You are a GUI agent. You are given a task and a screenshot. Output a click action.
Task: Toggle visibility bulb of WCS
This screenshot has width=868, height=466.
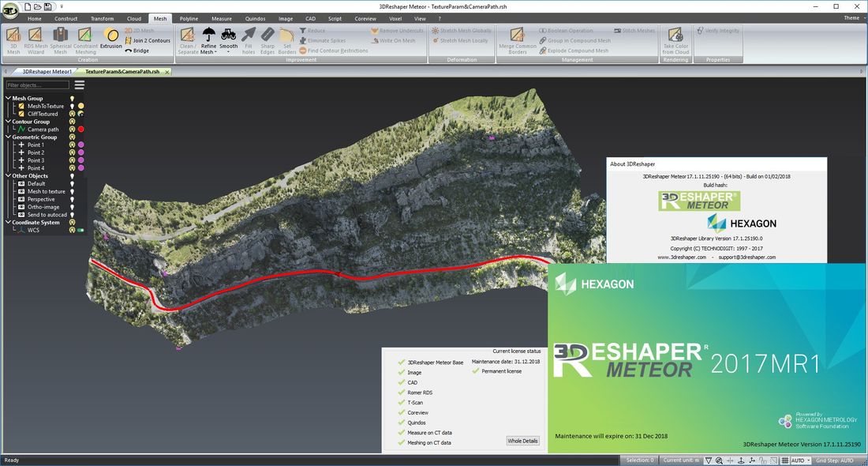(72, 230)
